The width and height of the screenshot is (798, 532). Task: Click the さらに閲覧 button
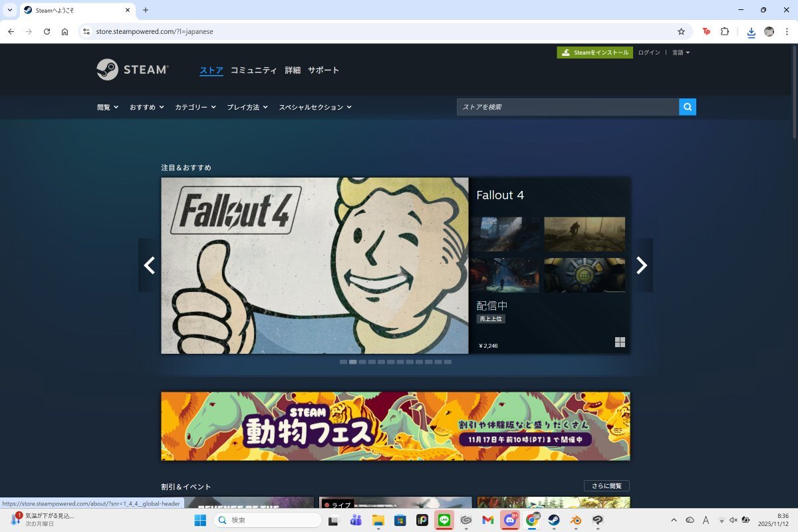coord(606,485)
